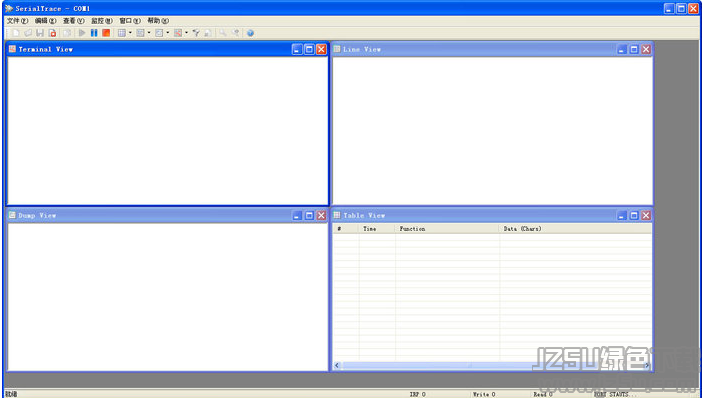Click the New document toolbar icon
This screenshot has width=702, height=398.
tap(16, 33)
